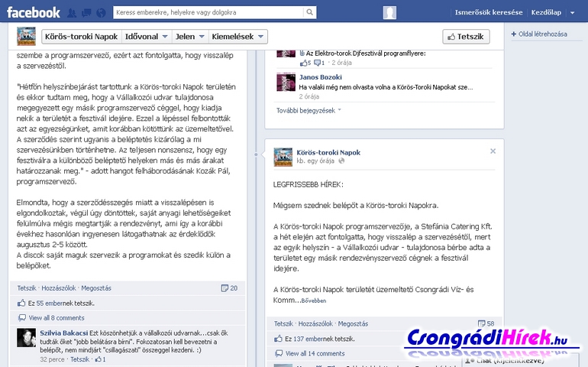Screen dimensions: 588x367
Task: Open Szilvia Bakacsi's profile link
Action: click(63, 333)
